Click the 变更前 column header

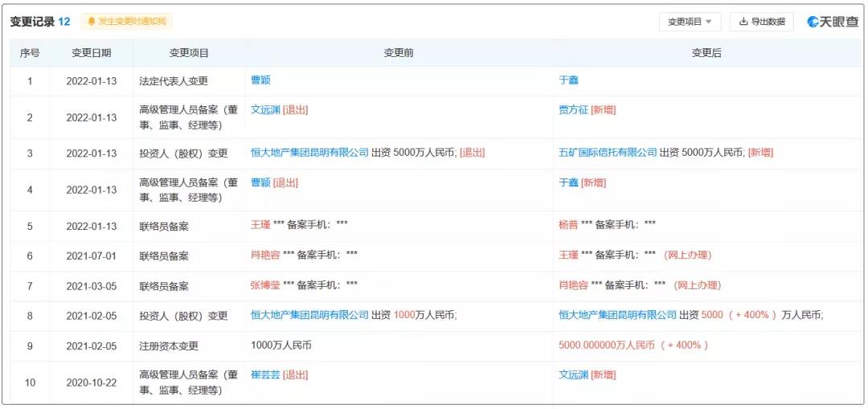pos(399,53)
